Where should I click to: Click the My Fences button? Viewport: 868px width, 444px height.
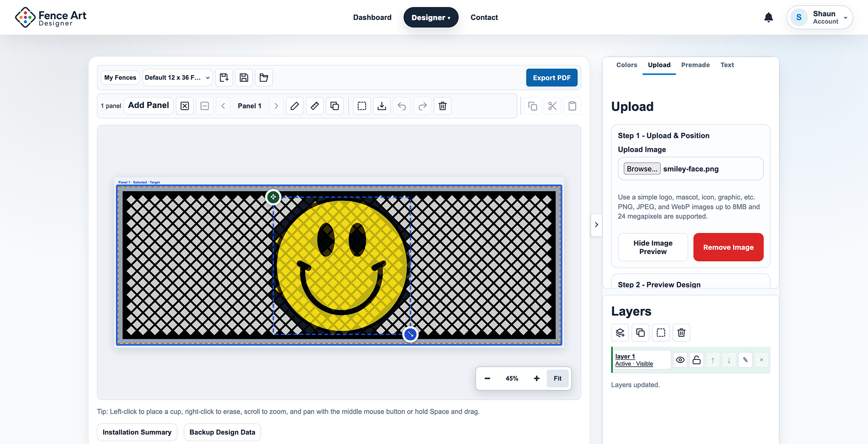click(120, 78)
